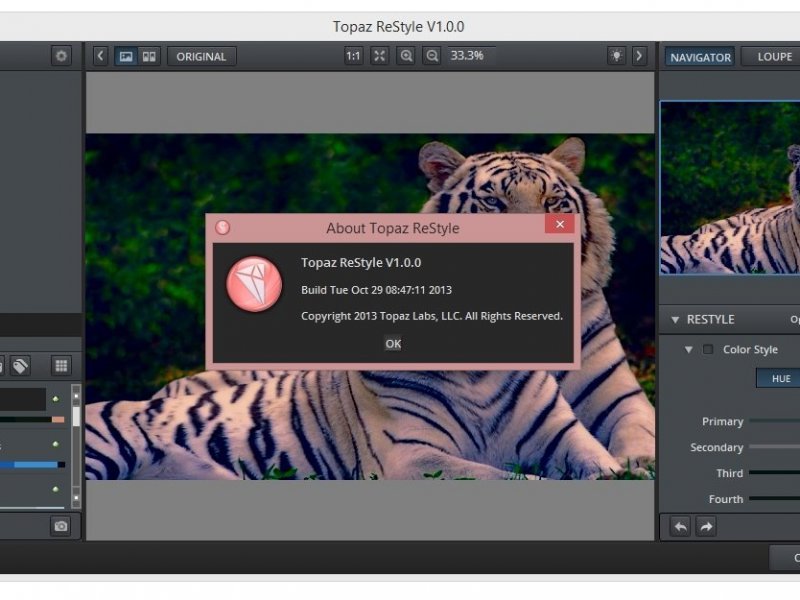Set zoom to 1:1
Image resolution: width=800 pixels, height=600 pixels.
353,56
